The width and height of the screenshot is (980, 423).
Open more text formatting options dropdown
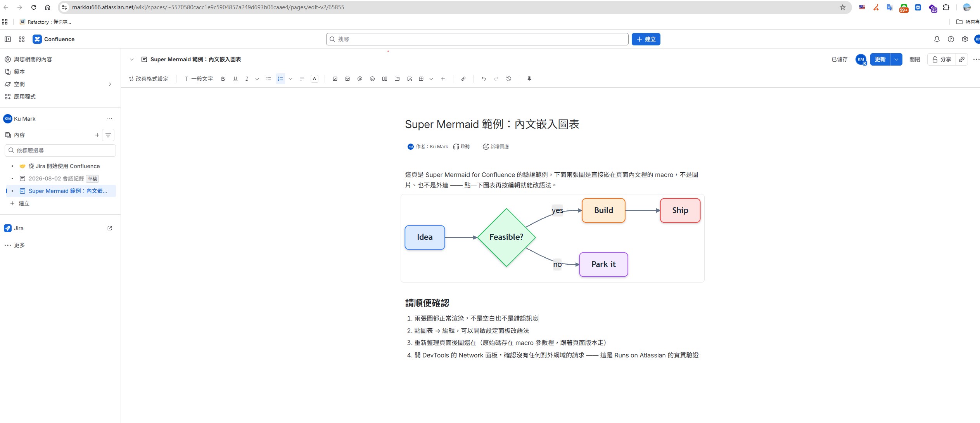[257, 79]
